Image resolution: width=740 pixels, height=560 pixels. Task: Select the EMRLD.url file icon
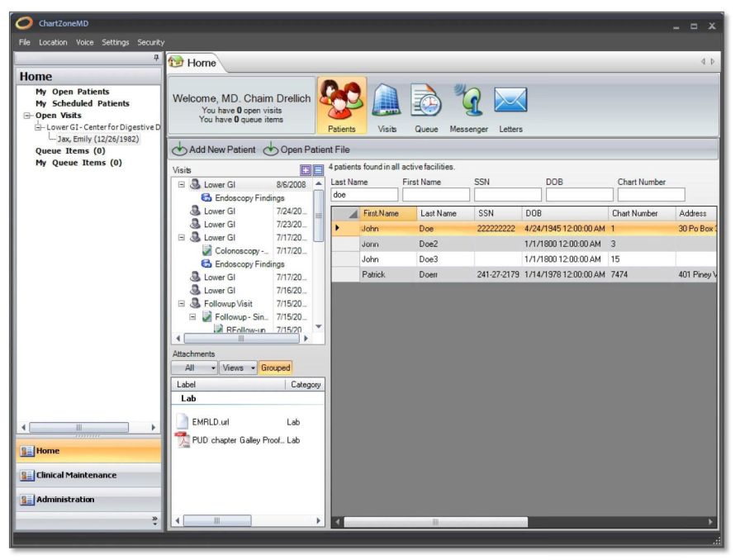tap(183, 421)
